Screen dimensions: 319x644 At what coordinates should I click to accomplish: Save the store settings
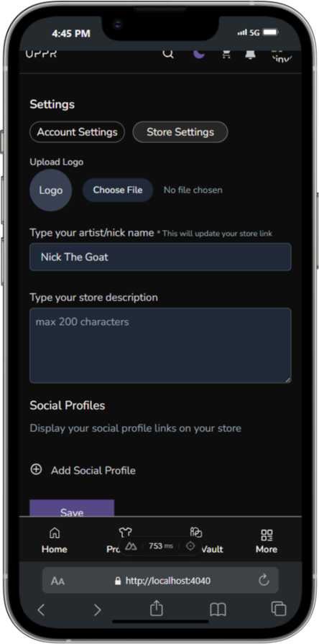click(x=72, y=508)
